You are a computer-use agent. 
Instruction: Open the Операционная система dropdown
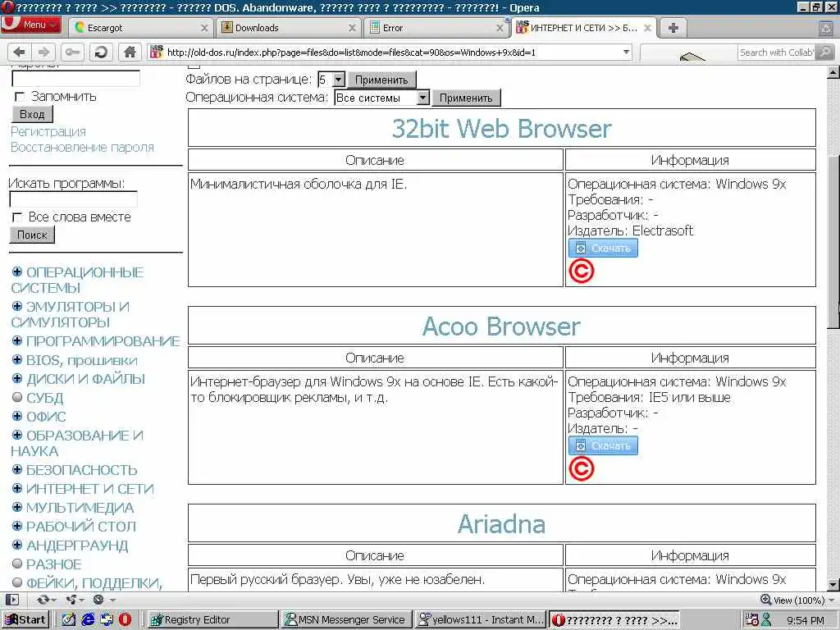pos(423,98)
